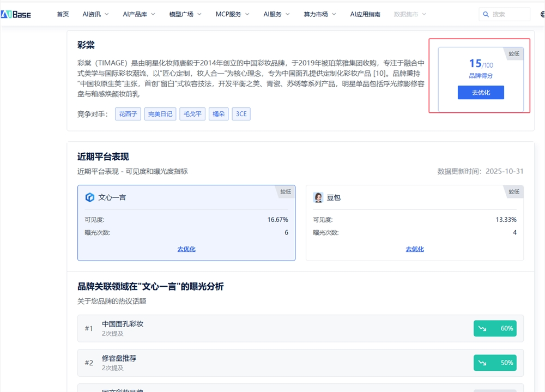Viewport: 545px width, 392px height.
Task: Open the 花西子 competitor tag
Action: coord(128,114)
